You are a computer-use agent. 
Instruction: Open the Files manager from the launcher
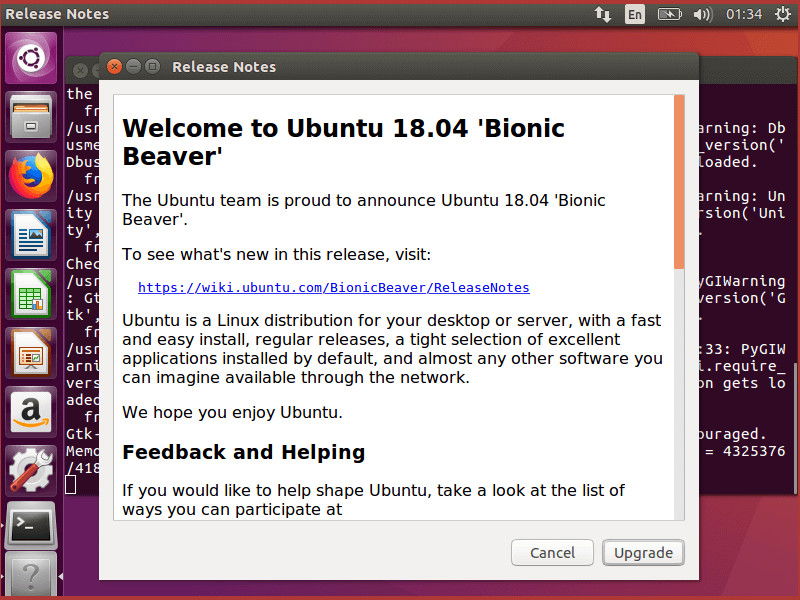click(x=31, y=117)
